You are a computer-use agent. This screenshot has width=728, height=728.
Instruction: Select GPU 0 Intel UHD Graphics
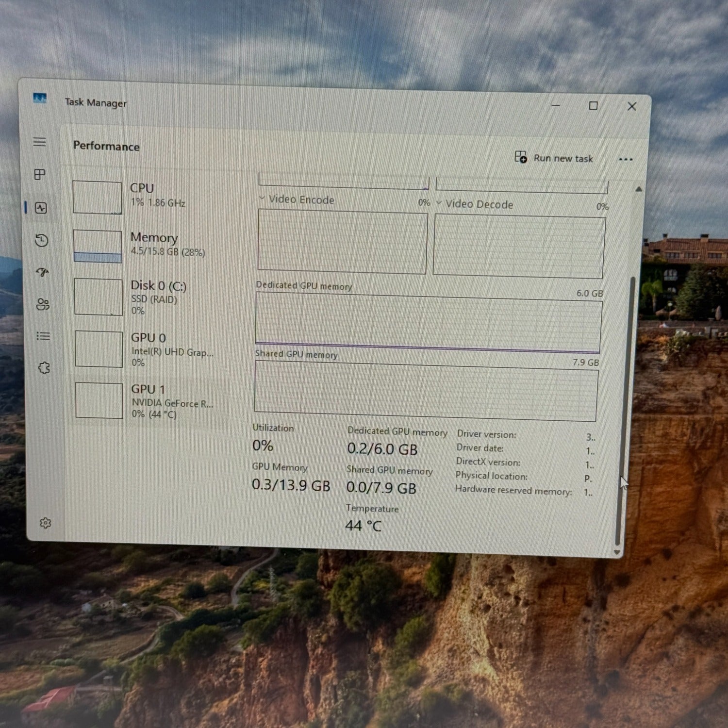point(146,349)
